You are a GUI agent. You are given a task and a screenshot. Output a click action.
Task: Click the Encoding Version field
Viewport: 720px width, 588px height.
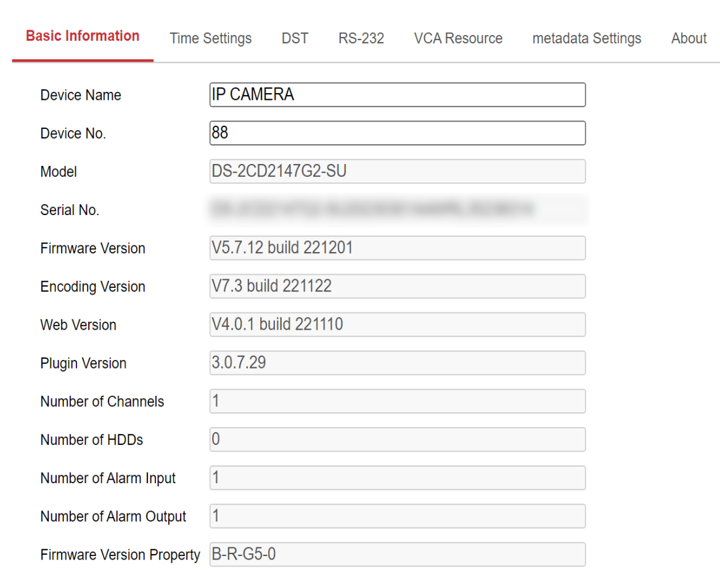click(x=398, y=286)
